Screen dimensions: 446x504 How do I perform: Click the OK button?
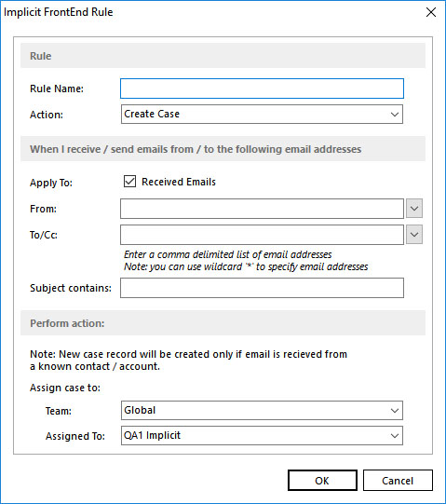(x=322, y=481)
